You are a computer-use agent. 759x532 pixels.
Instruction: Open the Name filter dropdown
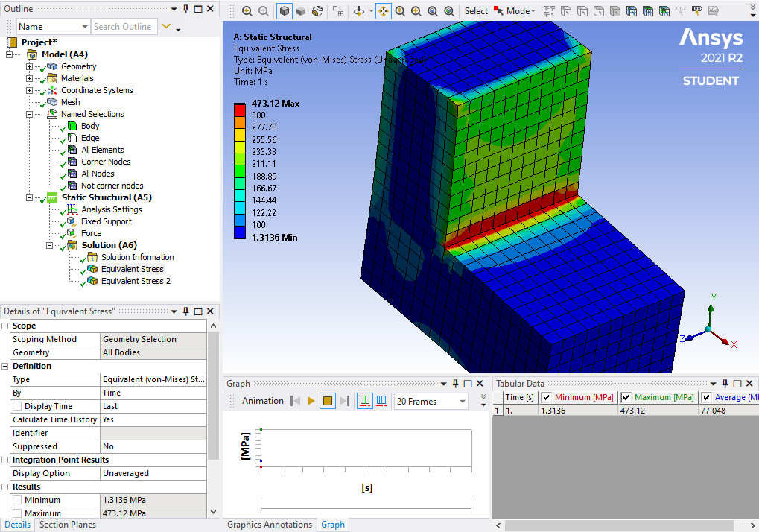click(x=85, y=27)
